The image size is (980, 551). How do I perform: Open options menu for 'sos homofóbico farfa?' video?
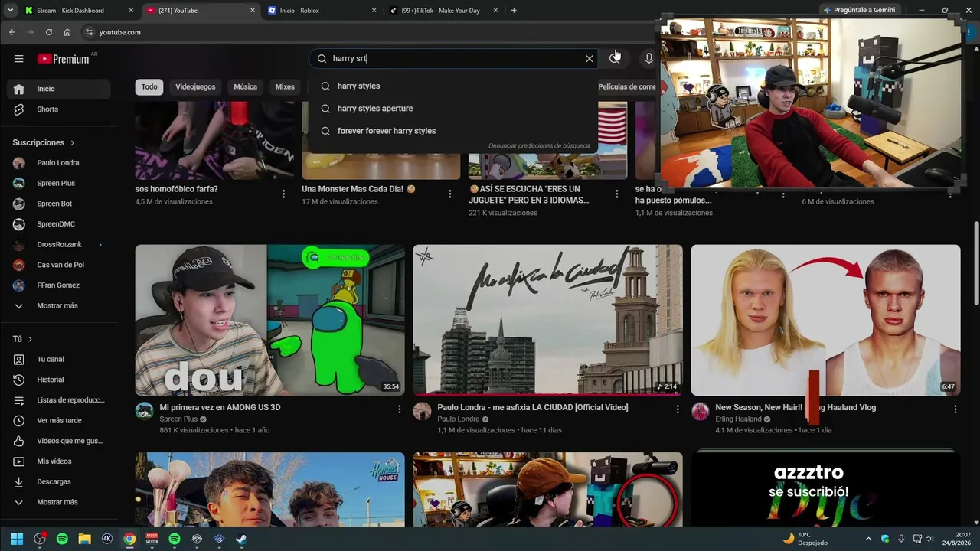(x=283, y=194)
